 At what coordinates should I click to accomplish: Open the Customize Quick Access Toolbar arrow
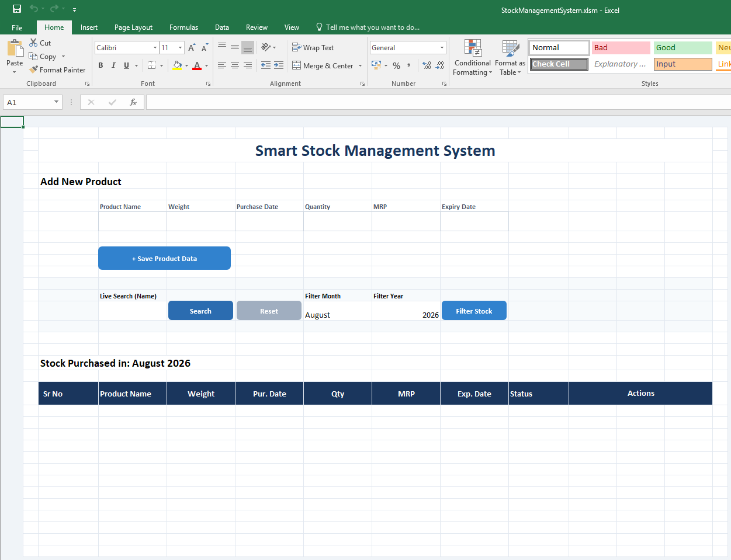pyautogui.click(x=74, y=10)
